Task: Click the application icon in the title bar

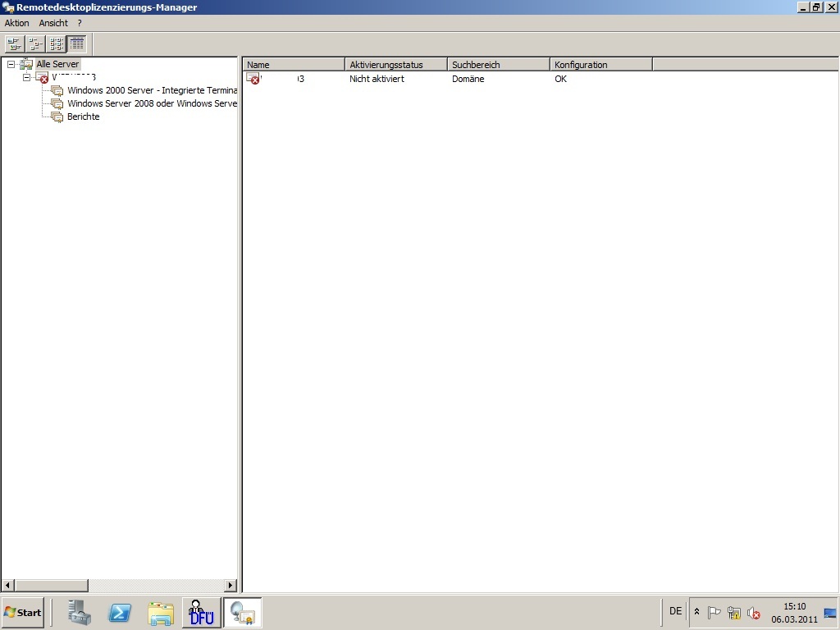Action: pyautogui.click(x=8, y=7)
